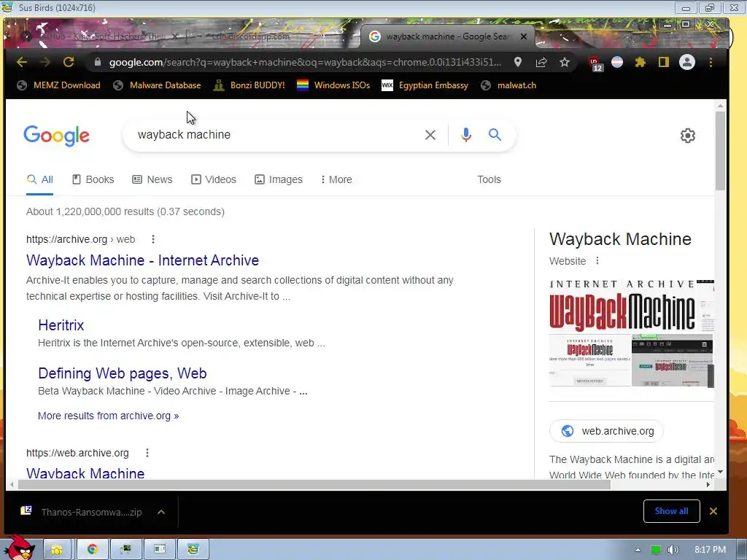The height and width of the screenshot is (560, 747).
Task: Reload the current page
Action: point(69,63)
